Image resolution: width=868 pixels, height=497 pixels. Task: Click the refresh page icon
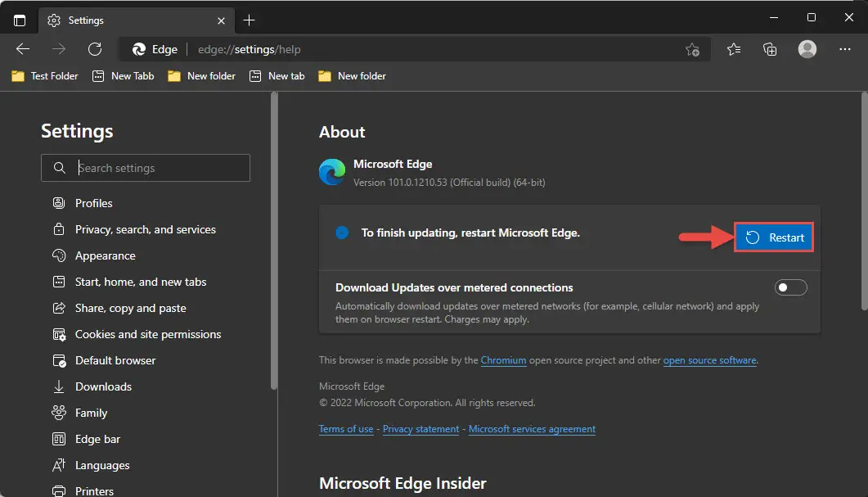pos(95,49)
